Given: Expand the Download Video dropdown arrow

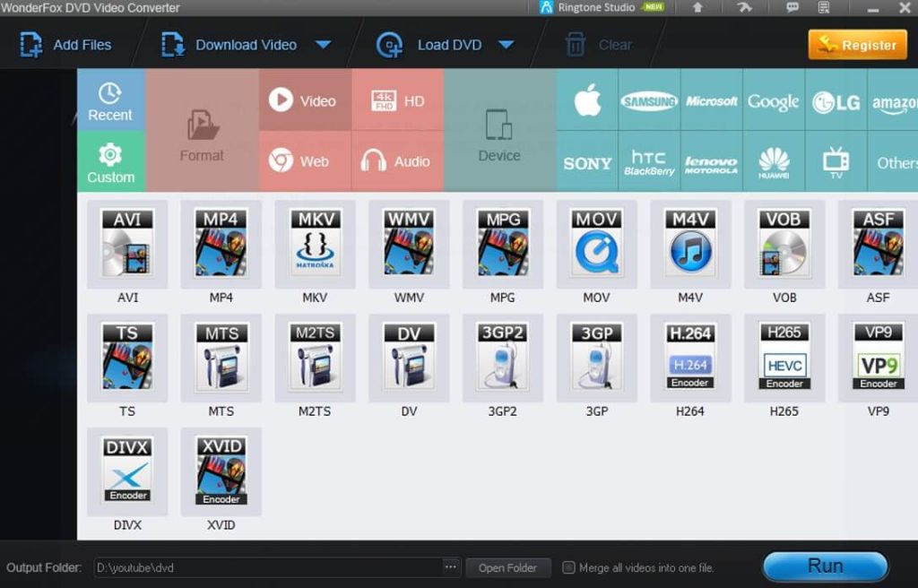Looking at the screenshot, I should coord(324,45).
